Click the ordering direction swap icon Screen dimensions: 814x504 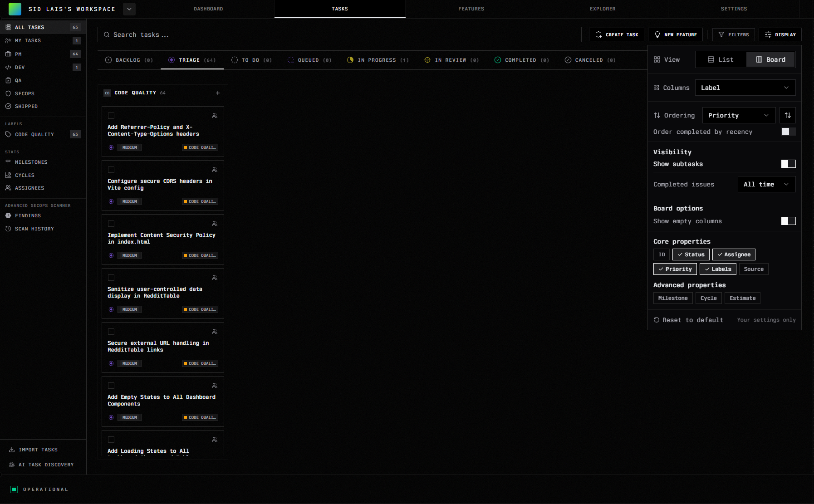[788, 115]
